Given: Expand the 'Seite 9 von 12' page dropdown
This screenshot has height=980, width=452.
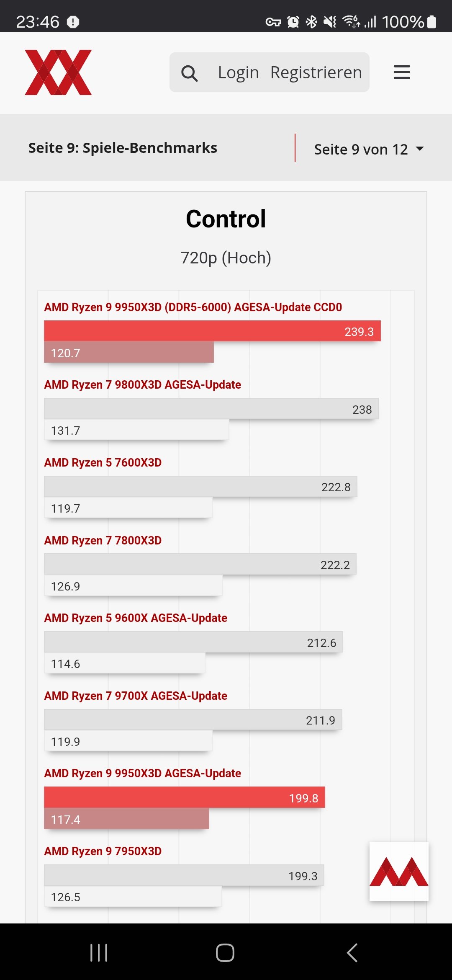Looking at the screenshot, I should coord(369,149).
